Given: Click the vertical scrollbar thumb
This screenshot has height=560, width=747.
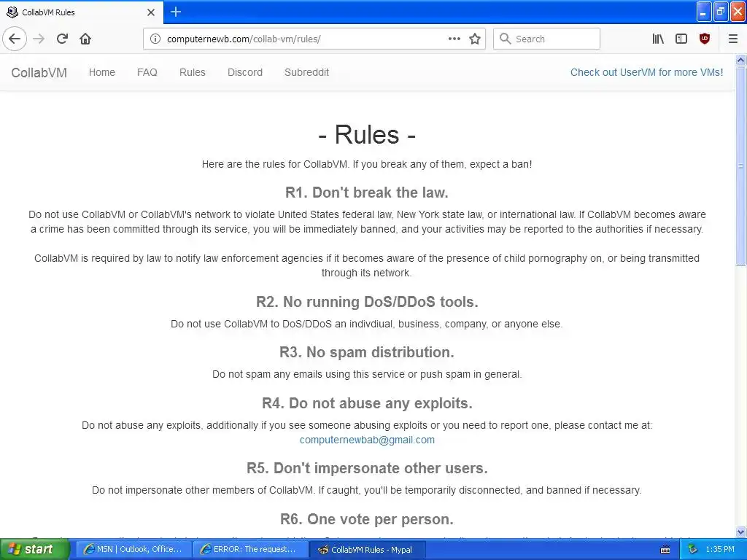Looking at the screenshot, I should pos(740,166).
